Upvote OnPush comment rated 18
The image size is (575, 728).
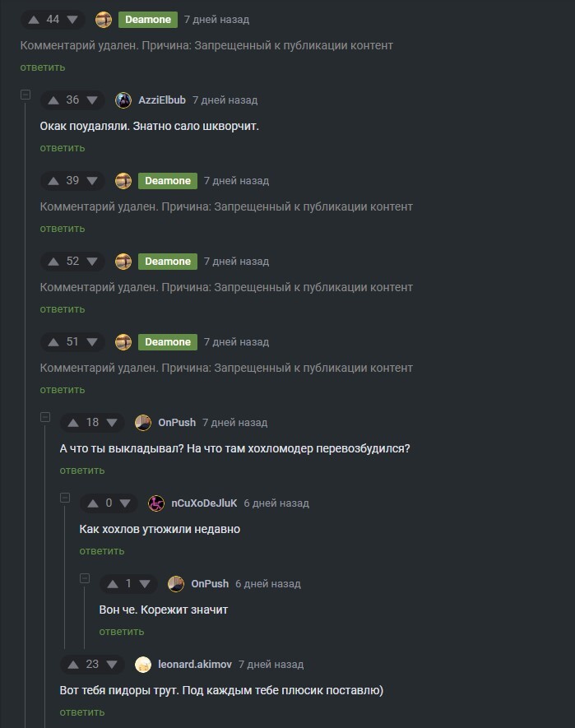(73, 423)
